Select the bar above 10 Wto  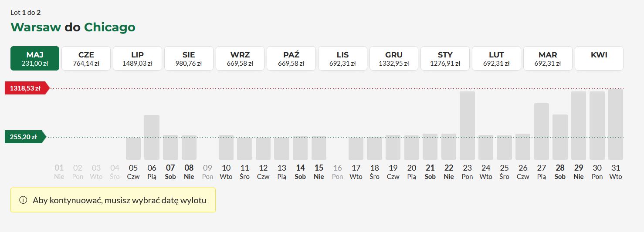pos(226,147)
